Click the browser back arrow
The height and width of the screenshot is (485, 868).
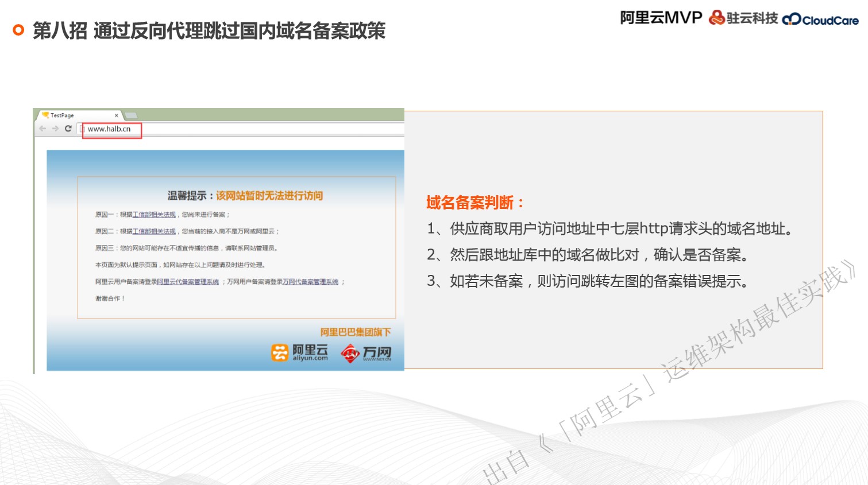(43, 129)
